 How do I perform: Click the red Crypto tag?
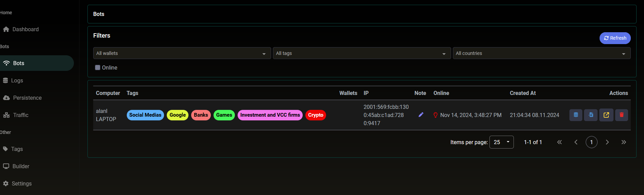tap(316, 115)
